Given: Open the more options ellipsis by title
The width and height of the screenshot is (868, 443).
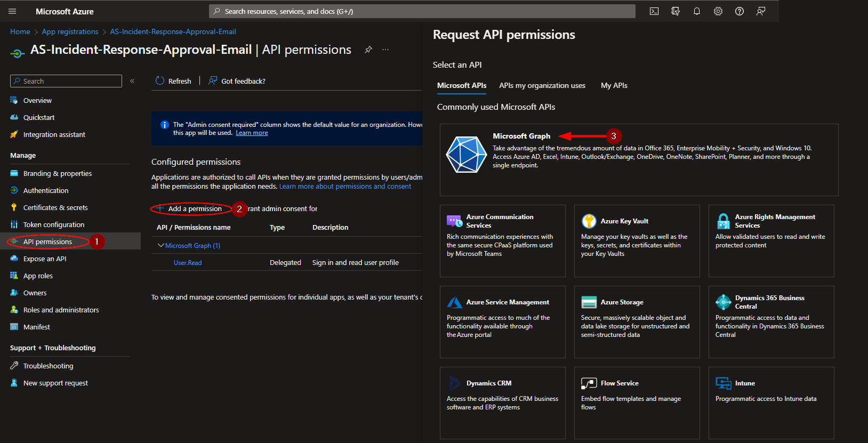Looking at the screenshot, I should point(385,50).
